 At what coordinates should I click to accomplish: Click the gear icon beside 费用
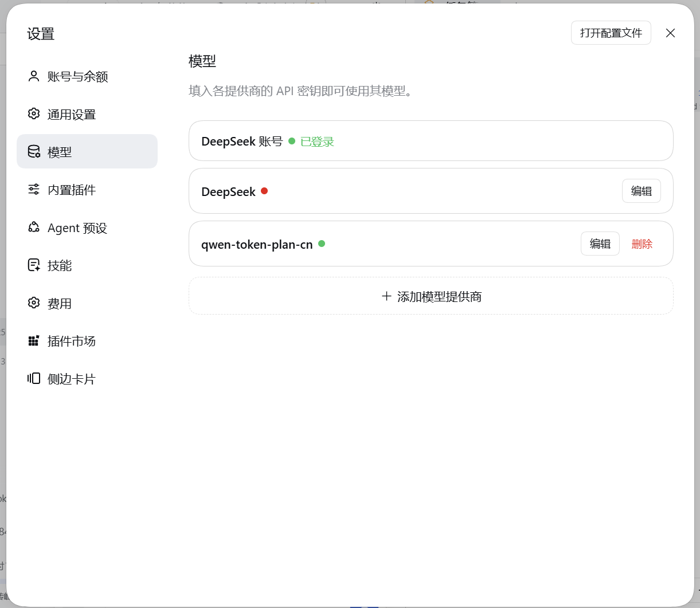click(x=34, y=303)
